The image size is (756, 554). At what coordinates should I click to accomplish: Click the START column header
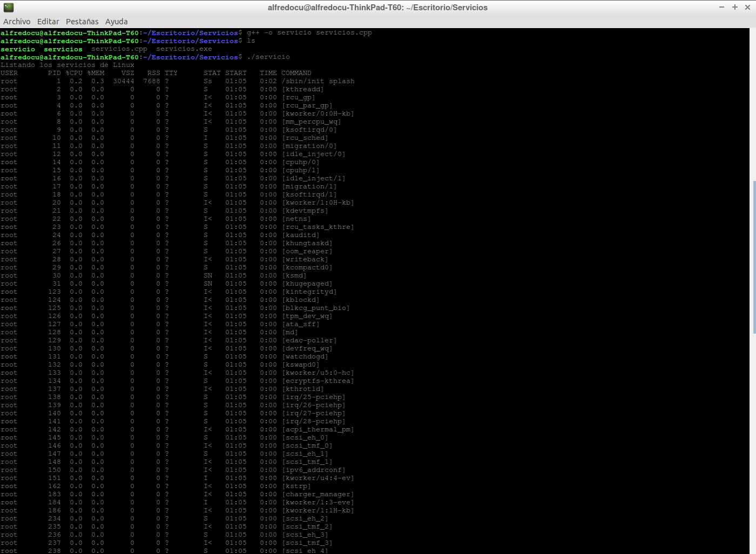pyautogui.click(x=236, y=73)
